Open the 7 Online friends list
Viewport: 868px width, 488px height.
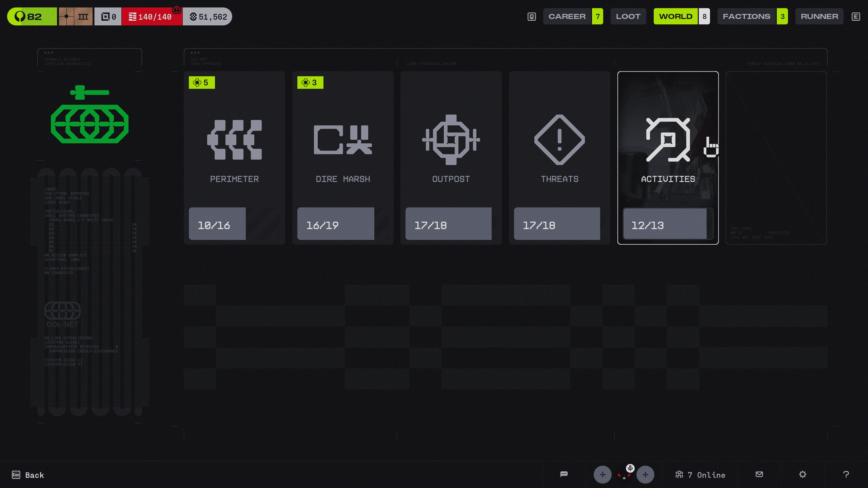coord(700,475)
